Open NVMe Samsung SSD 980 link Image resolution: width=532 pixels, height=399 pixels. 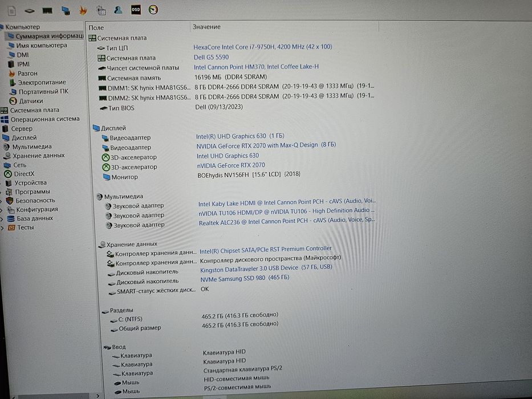point(245,278)
